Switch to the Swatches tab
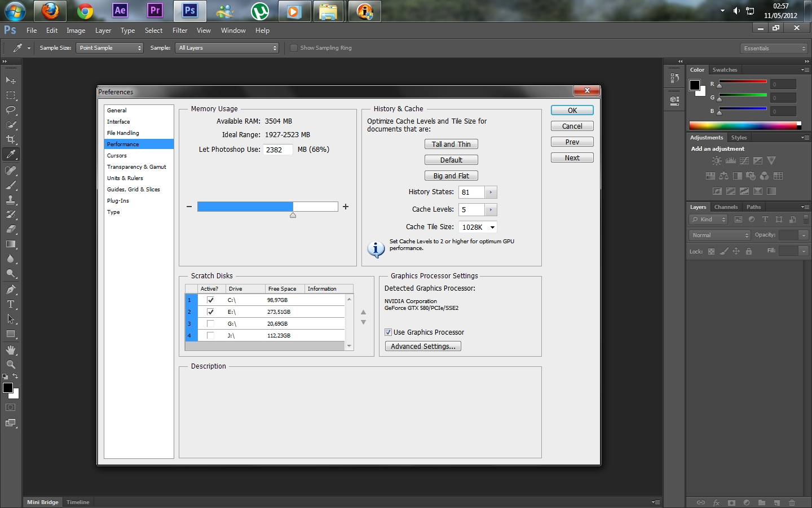The image size is (812, 508). pyautogui.click(x=725, y=70)
